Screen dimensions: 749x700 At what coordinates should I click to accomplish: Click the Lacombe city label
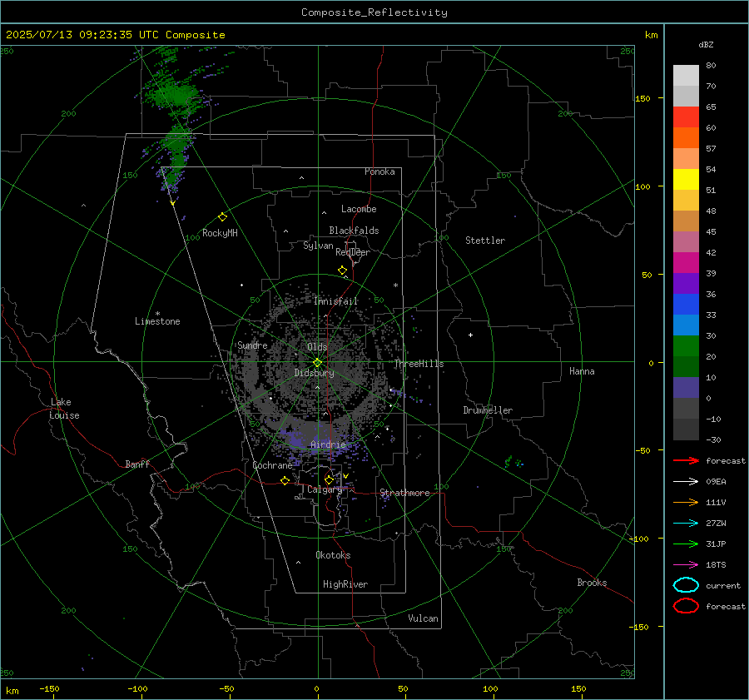[359, 209]
